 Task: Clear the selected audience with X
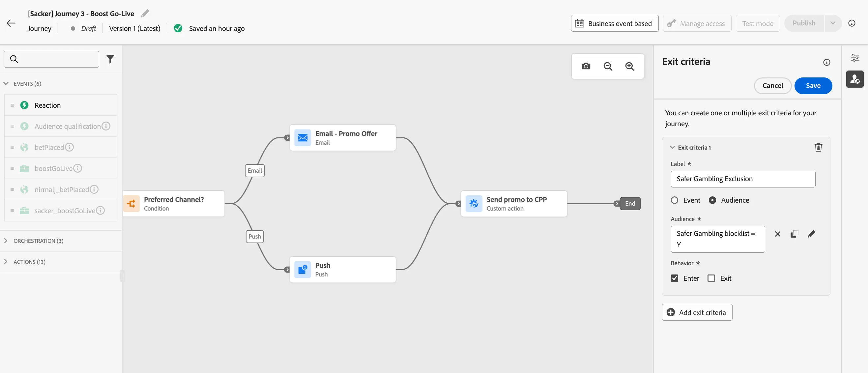[777, 234]
